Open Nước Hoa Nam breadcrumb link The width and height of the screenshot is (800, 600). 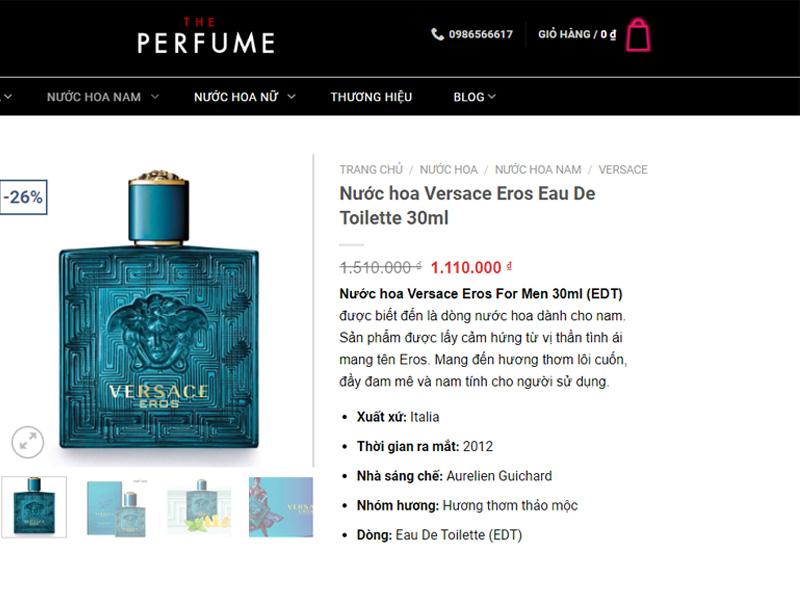coord(538,169)
